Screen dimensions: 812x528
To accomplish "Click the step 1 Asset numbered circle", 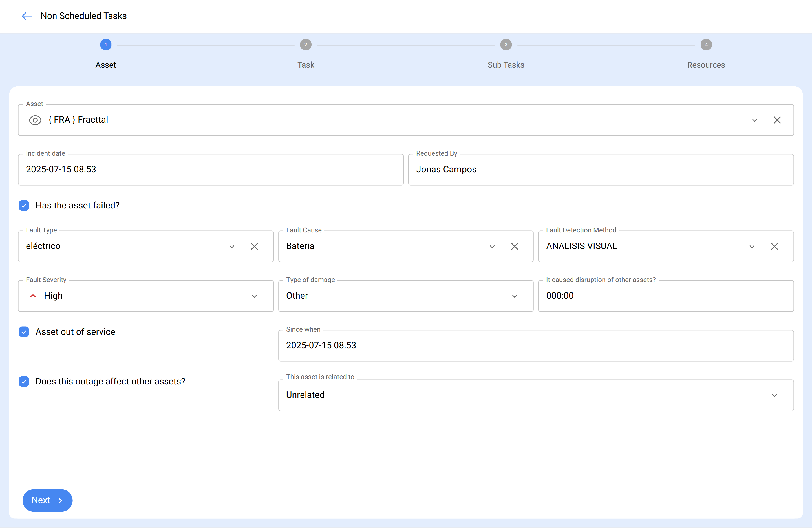I will pyautogui.click(x=105, y=44).
